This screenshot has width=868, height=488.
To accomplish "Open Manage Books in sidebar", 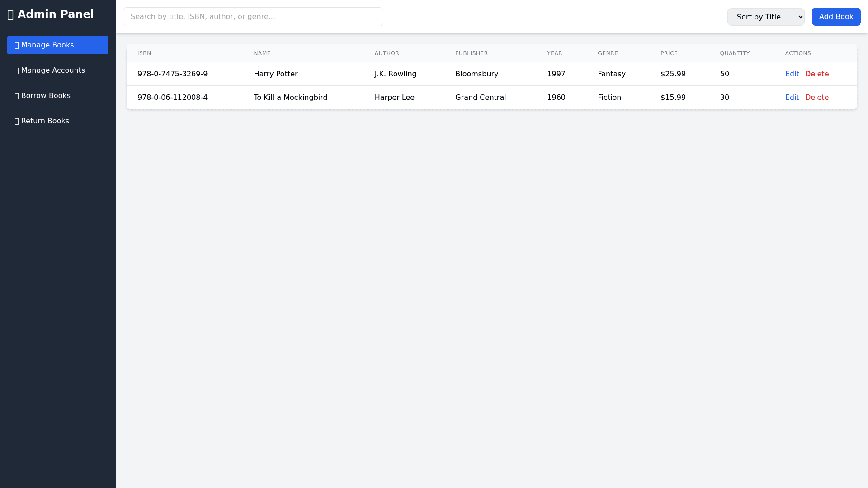I will (x=57, y=45).
